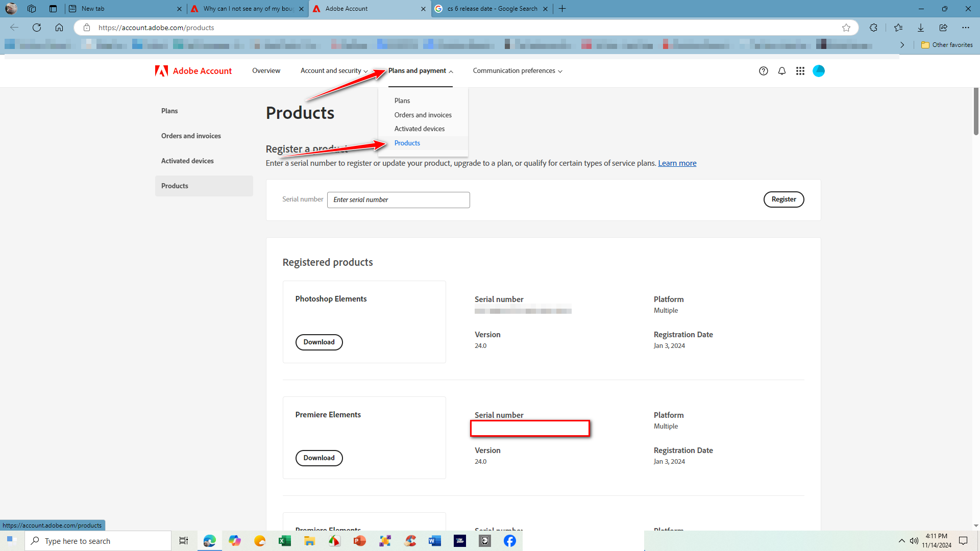
Task: Open Orders and invoices from the sidebar
Action: (191, 136)
